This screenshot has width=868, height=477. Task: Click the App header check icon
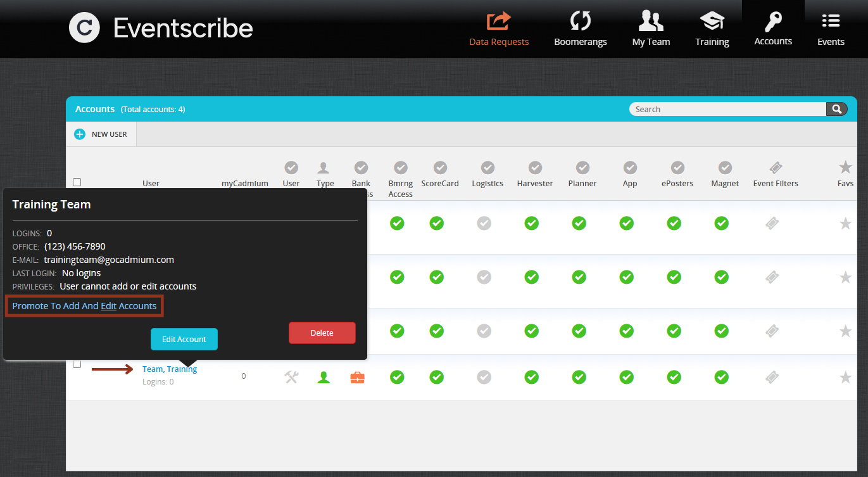click(630, 167)
